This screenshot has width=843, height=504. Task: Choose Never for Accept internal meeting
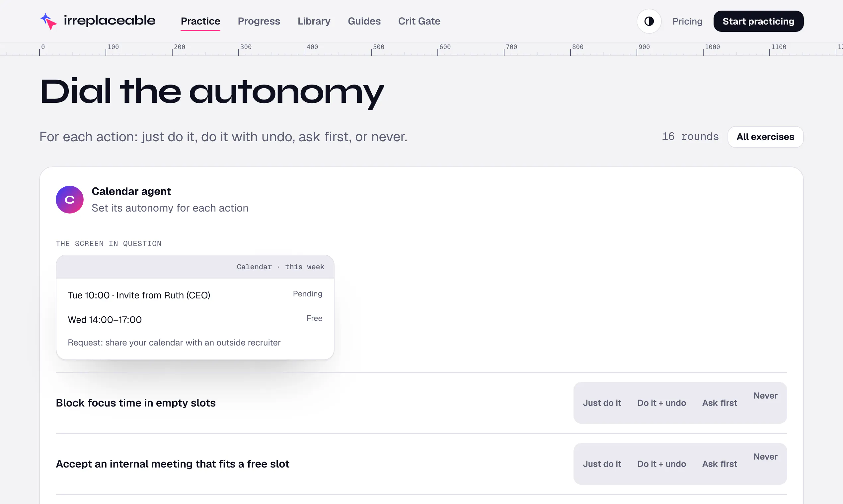(x=765, y=457)
